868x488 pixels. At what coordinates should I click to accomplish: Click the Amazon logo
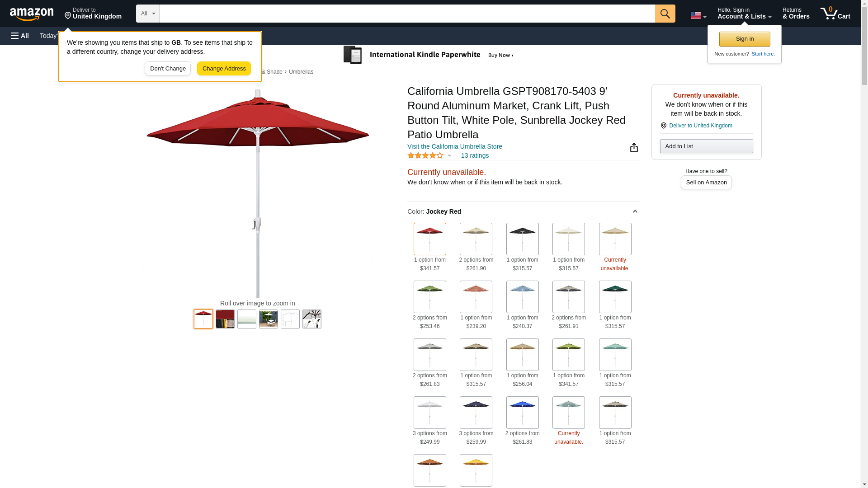click(x=32, y=14)
